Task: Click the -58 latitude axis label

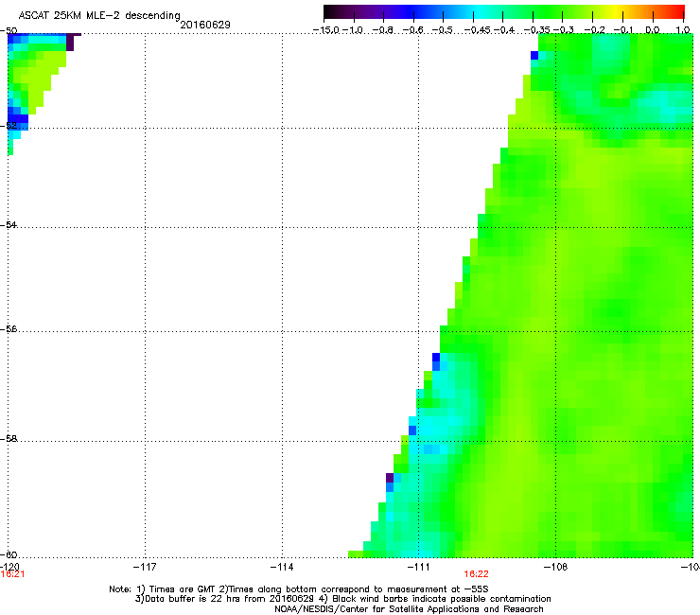Action: [x=9, y=439]
